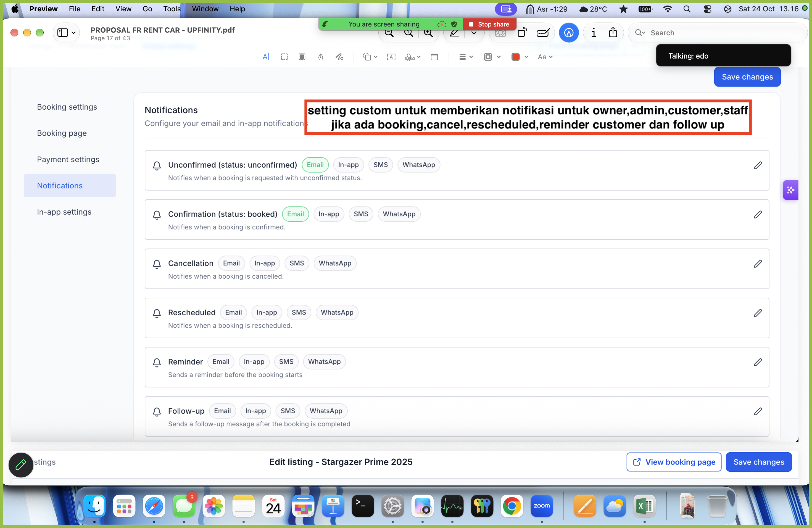This screenshot has width=812, height=528.
Task: Enable In-app for Rescheduled notification
Action: pos(267,312)
